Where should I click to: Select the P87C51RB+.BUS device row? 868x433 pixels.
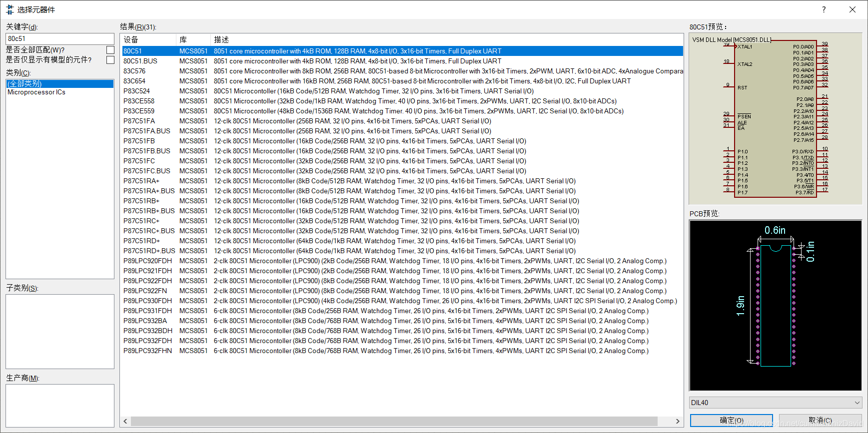402,211
